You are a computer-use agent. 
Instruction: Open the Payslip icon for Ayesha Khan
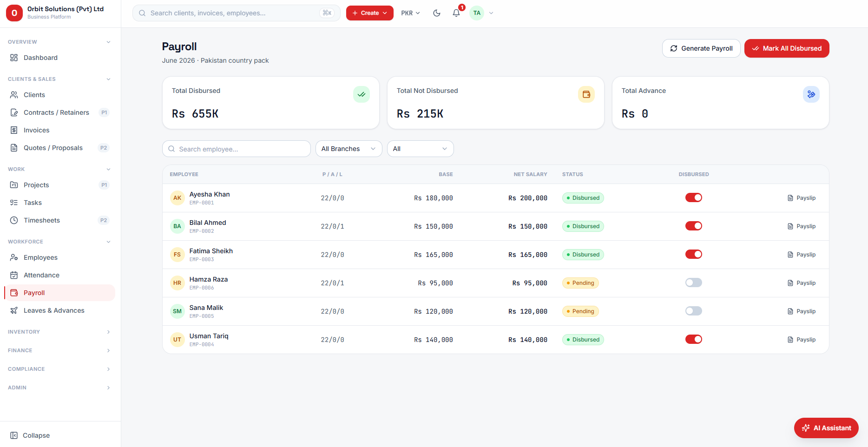(x=790, y=198)
